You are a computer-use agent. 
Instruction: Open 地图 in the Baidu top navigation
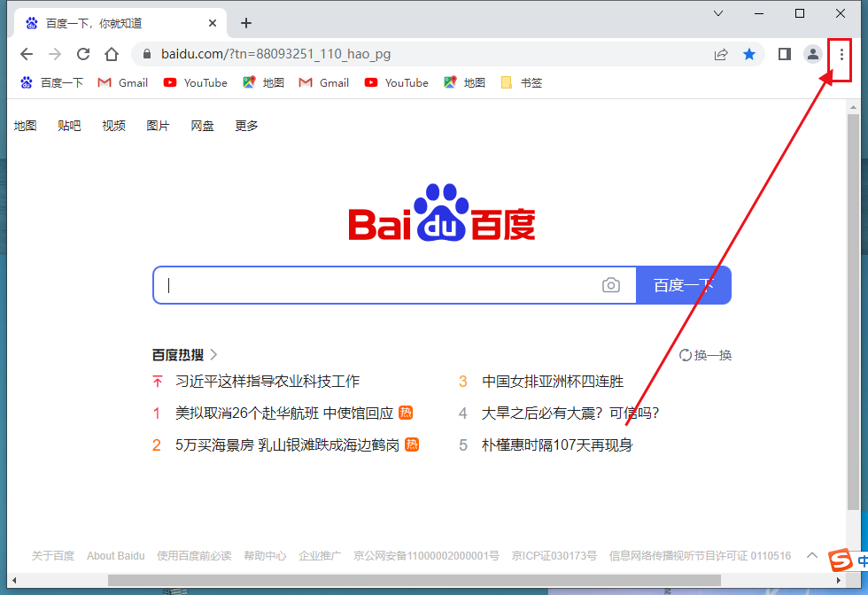(x=25, y=127)
